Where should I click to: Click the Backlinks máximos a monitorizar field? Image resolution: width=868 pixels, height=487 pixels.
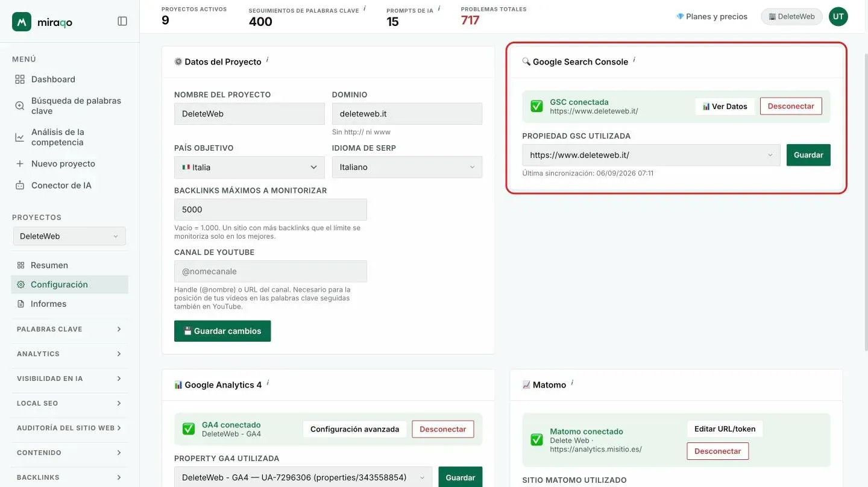pos(271,210)
